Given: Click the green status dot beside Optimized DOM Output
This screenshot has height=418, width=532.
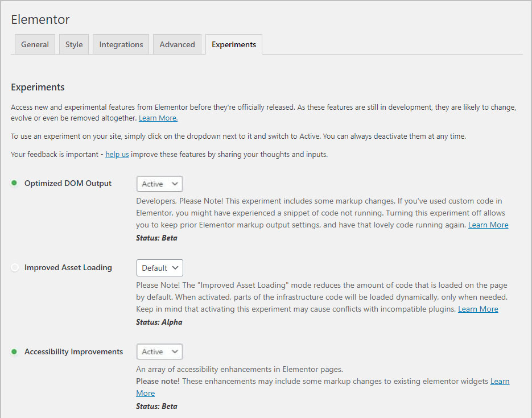Looking at the screenshot, I should coord(15,183).
